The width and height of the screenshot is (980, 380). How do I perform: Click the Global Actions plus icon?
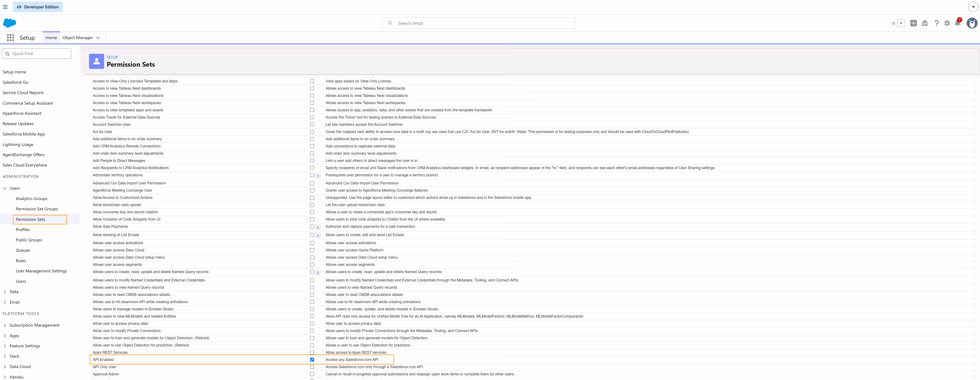(913, 23)
